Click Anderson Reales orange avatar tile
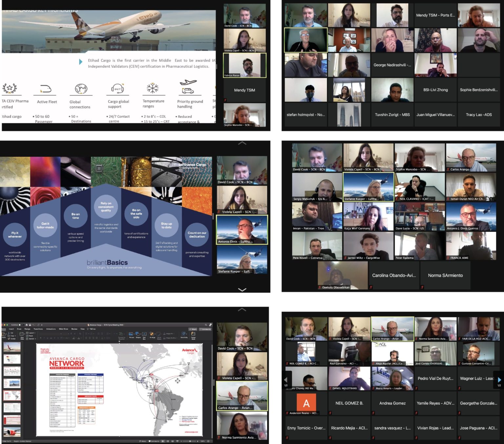Image resolution: width=504 pixels, height=444 pixels. 306,403
